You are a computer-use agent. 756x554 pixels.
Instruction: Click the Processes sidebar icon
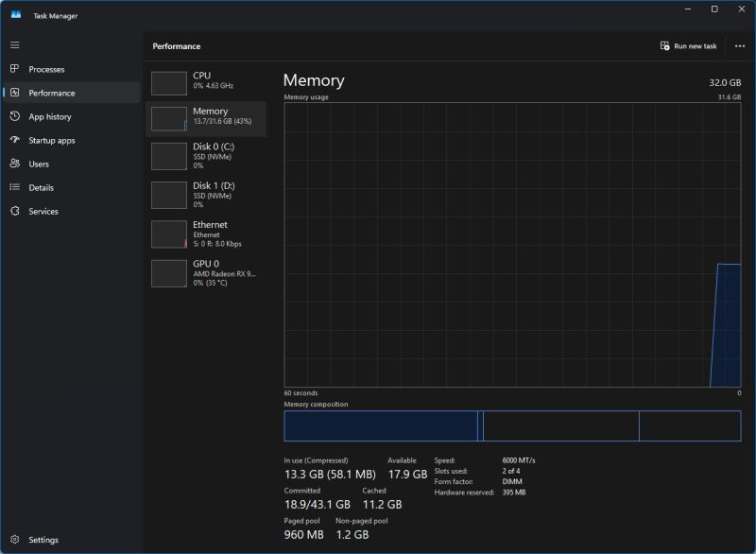coord(15,68)
